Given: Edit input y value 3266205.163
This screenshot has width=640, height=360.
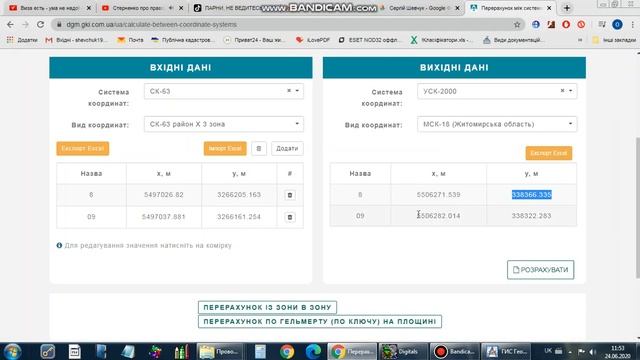Looking at the screenshot, I should (239, 195).
